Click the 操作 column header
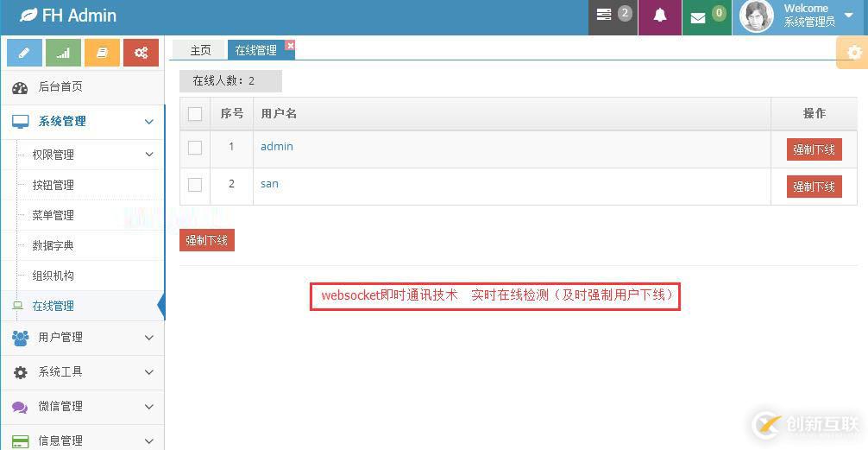This screenshot has height=450, width=868. 815,114
